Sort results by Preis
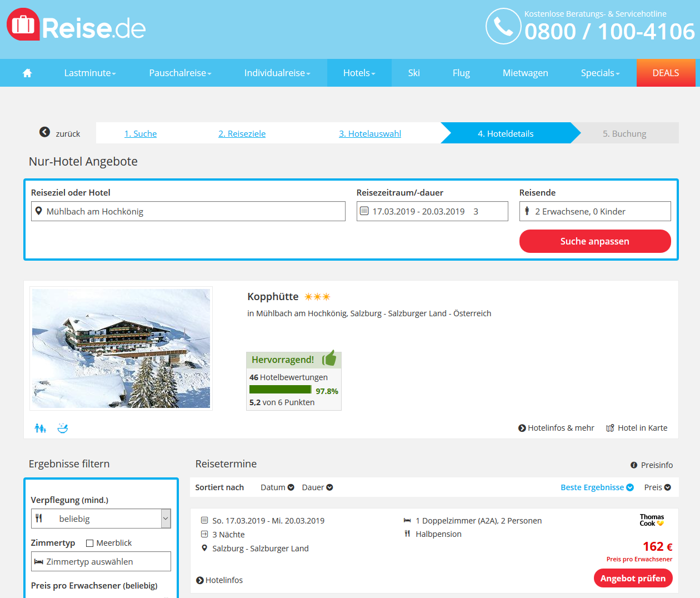Viewport: 700px width, 598px height. (x=657, y=487)
